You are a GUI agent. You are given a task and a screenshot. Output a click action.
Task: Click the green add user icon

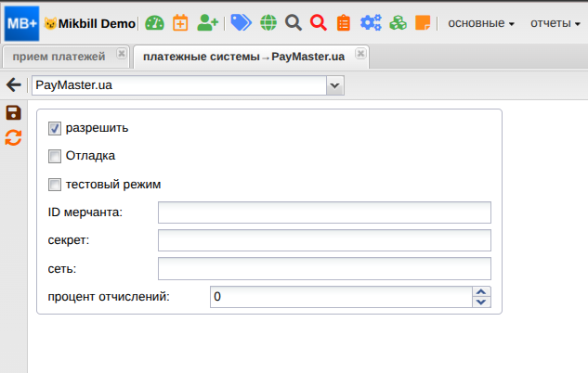[x=207, y=23]
